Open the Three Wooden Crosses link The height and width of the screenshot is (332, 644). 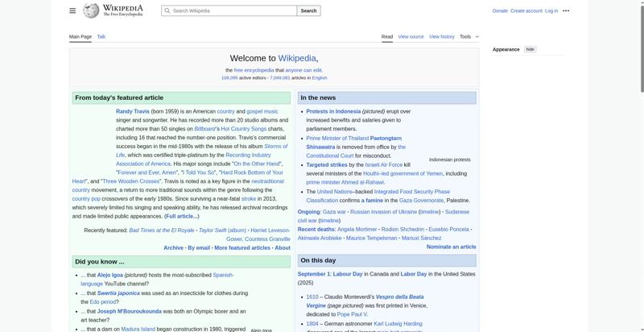(x=130, y=181)
